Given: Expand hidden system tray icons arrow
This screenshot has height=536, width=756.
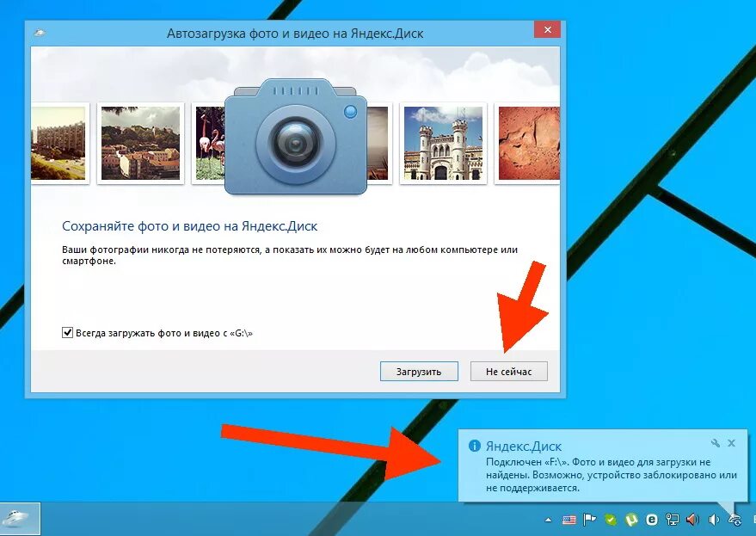Looking at the screenshot, I should point(548,520).
